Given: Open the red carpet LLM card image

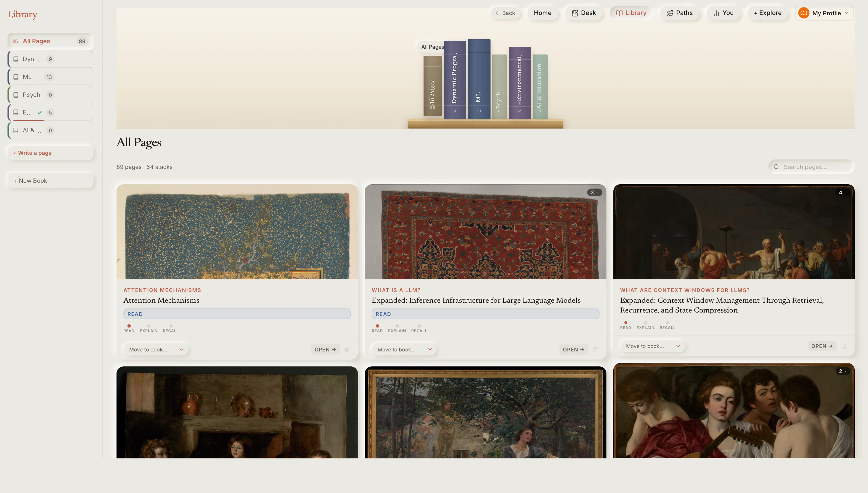Looking at the screenshot, I should (x=485, y=232).
